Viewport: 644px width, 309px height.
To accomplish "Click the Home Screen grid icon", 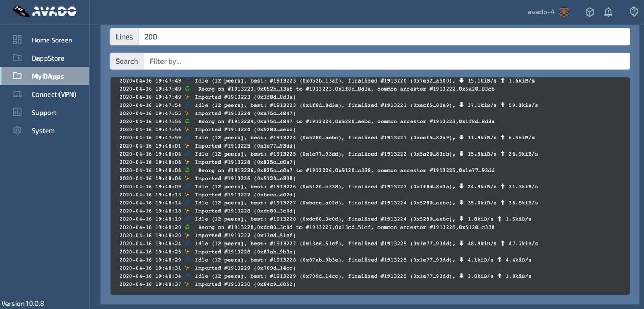I will point(17,40).
